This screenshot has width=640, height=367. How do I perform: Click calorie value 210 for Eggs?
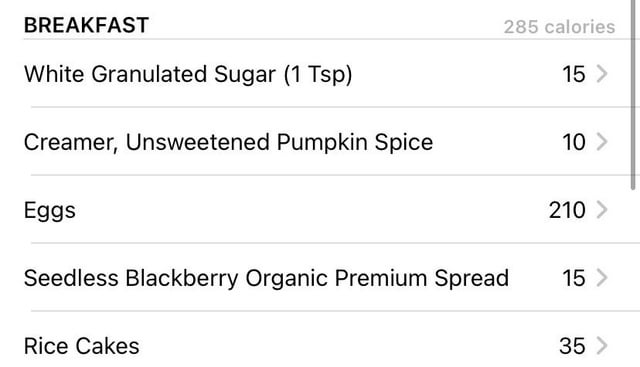tap(567, 210)
